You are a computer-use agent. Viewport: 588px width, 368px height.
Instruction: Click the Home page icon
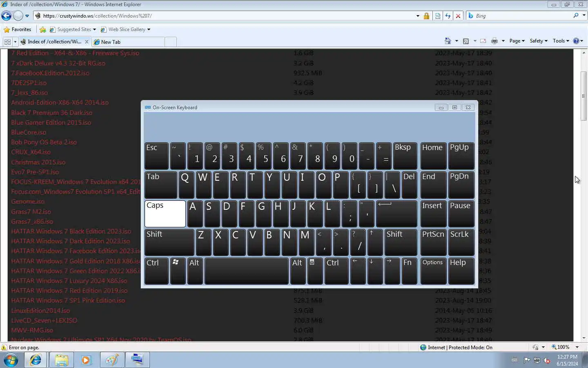coord(448,41)
